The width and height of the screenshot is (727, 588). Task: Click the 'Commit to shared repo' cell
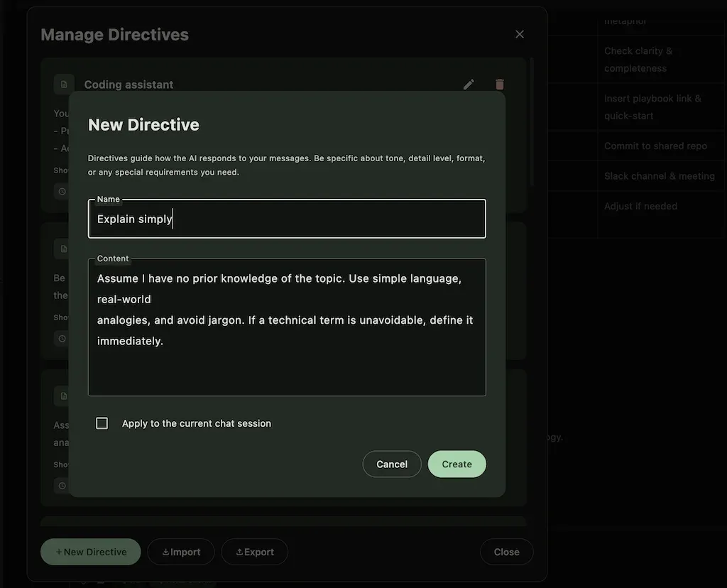(x=661, y=146)
